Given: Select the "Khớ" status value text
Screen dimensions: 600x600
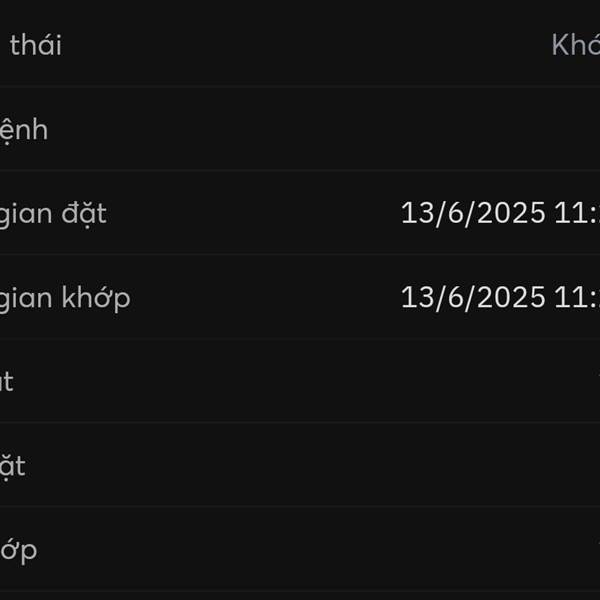Looking at the screenshot, I should tap(576, 45).
